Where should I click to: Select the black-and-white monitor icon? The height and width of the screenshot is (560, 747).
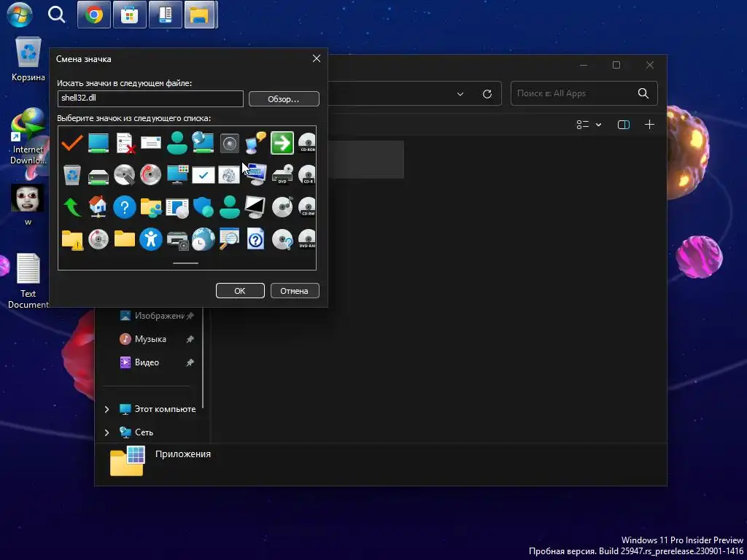255,207
